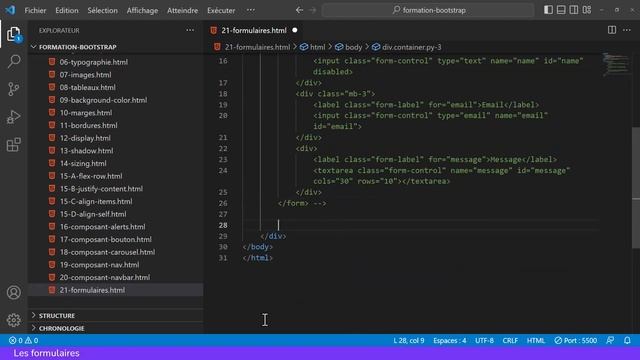Split the editor to the right
Viewport: 640px width, 360px height.
tap(611, 30)
